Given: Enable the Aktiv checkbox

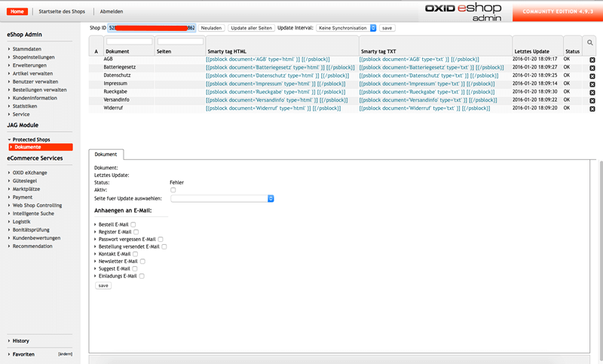Looking at the screenshot, I should point(173,190).
